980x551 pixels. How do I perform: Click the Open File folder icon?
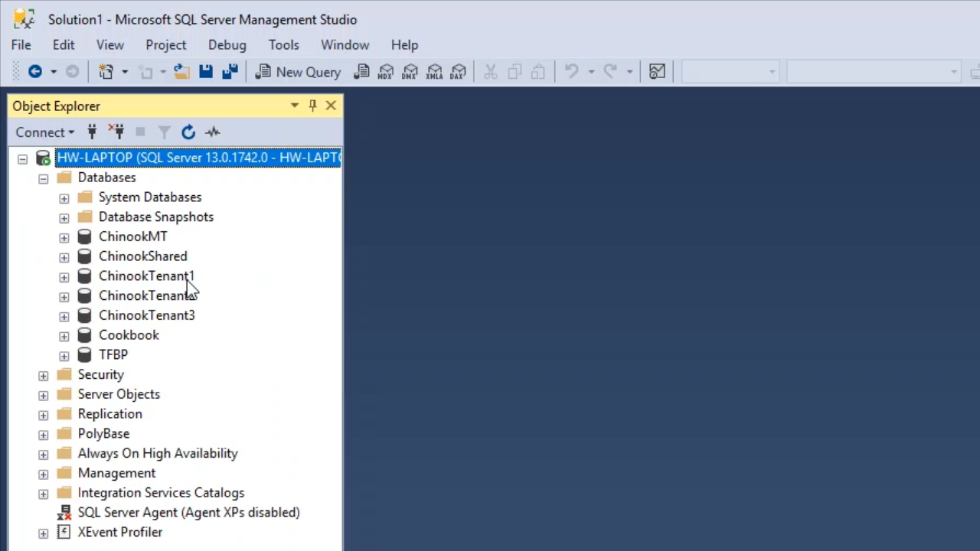pyautogui.click(x=181, y=72)
